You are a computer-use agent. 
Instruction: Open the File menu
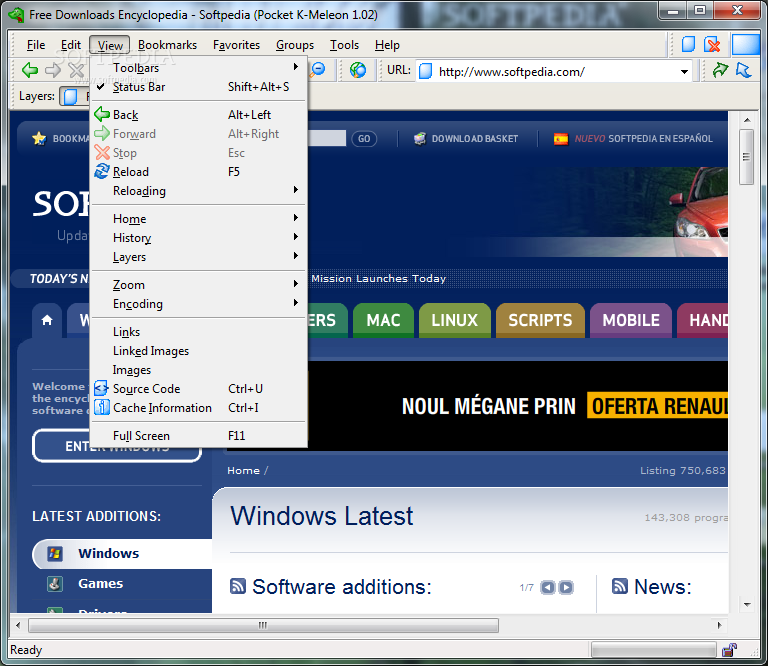click(36, 45)
